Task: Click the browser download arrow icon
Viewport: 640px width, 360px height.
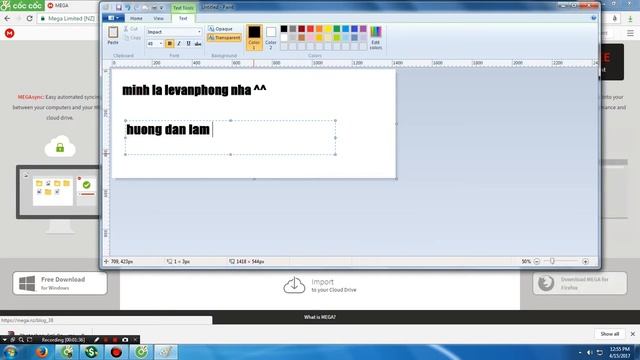Action: tap(631, 18)
